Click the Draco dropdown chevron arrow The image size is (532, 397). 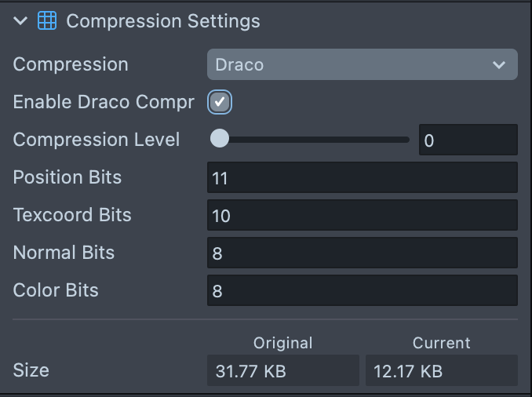click(499, 65)
